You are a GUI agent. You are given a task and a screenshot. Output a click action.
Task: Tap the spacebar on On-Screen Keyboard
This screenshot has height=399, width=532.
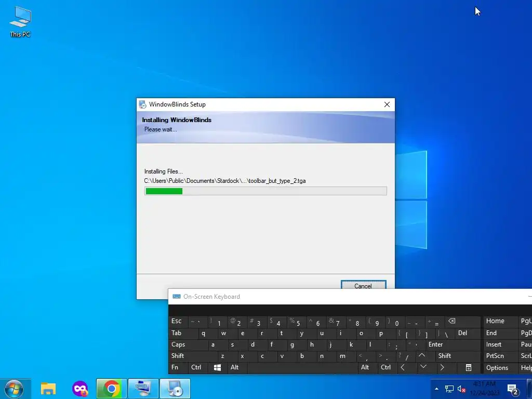[303, 367]
